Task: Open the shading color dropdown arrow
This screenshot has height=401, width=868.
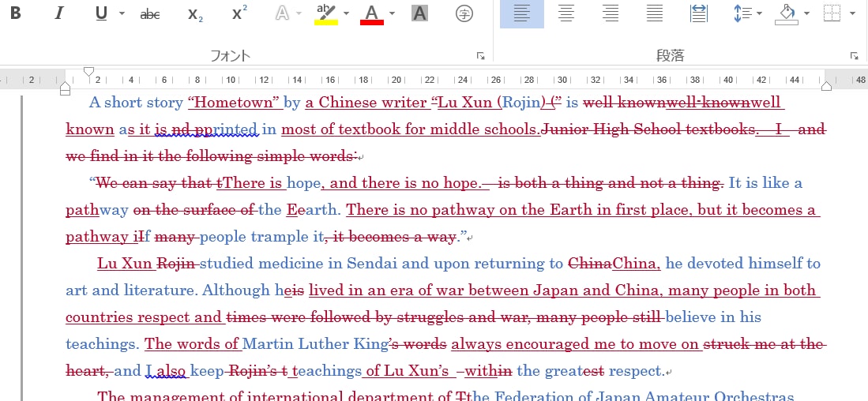Action: pos(806,13)
